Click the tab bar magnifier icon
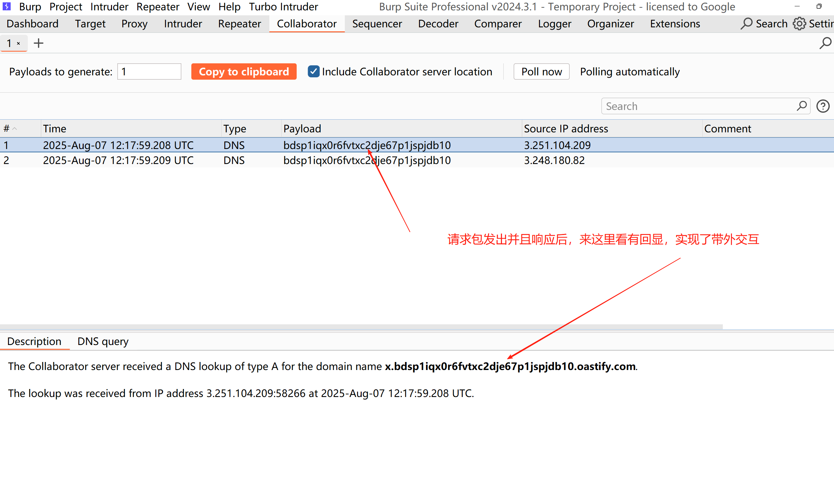 coord(825,43)
